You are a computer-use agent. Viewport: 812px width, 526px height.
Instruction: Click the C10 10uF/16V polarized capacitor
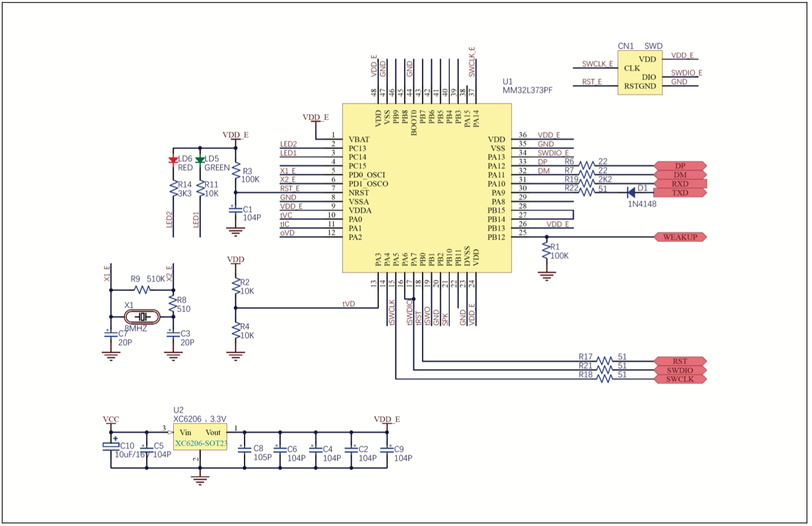tap(111, 446)
